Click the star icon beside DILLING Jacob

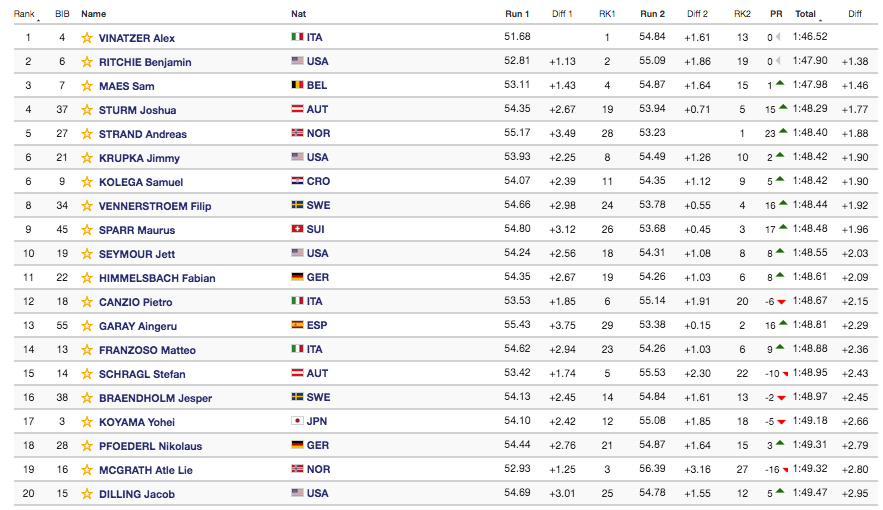pos(87,494)
